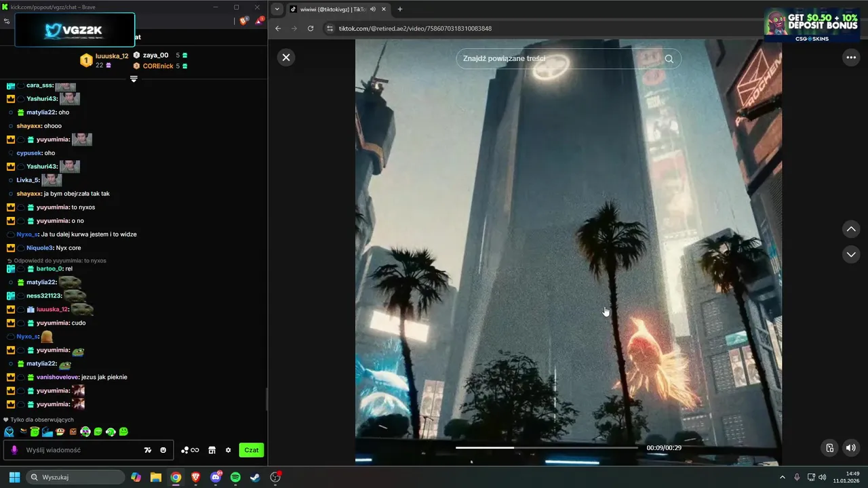Screen dimensions: 868x488
Task: Close the TikTok video viewer with X
Action: point(286,58)
